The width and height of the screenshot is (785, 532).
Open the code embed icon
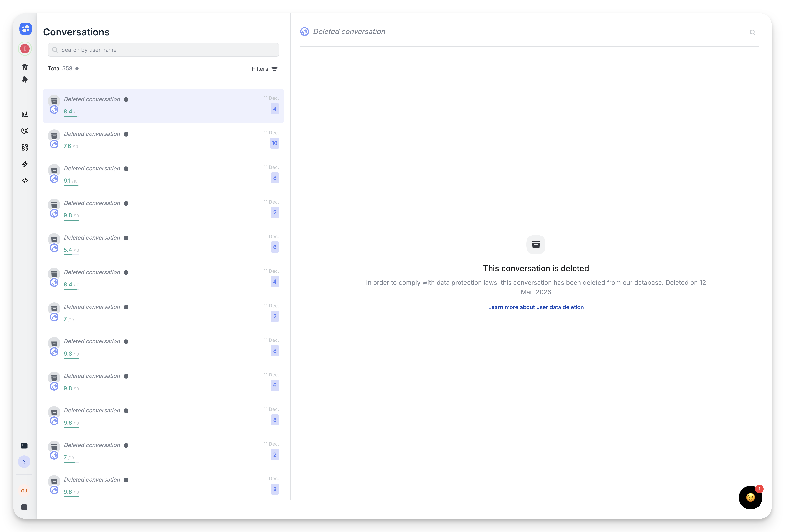point(25,181)
